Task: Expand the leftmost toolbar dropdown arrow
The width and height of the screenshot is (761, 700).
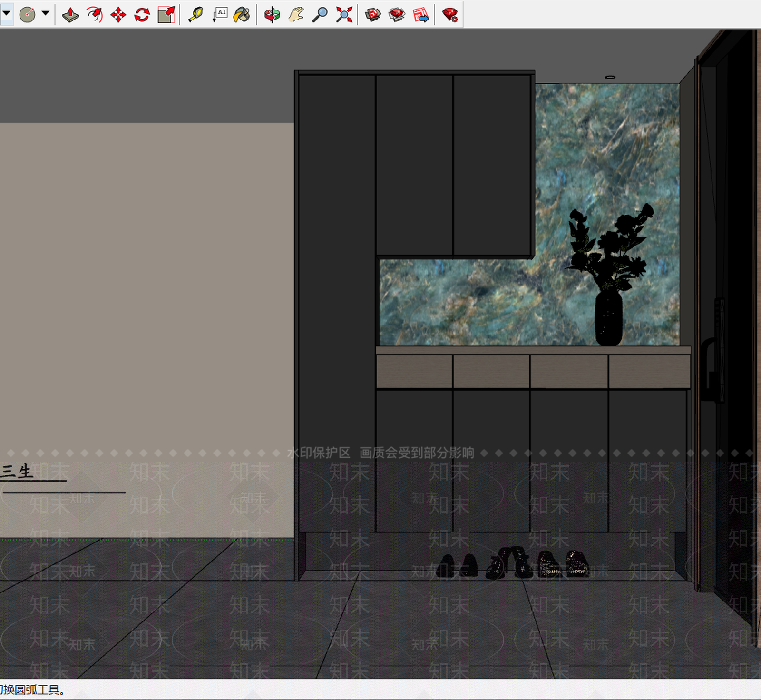Action: tap(6, 13)
